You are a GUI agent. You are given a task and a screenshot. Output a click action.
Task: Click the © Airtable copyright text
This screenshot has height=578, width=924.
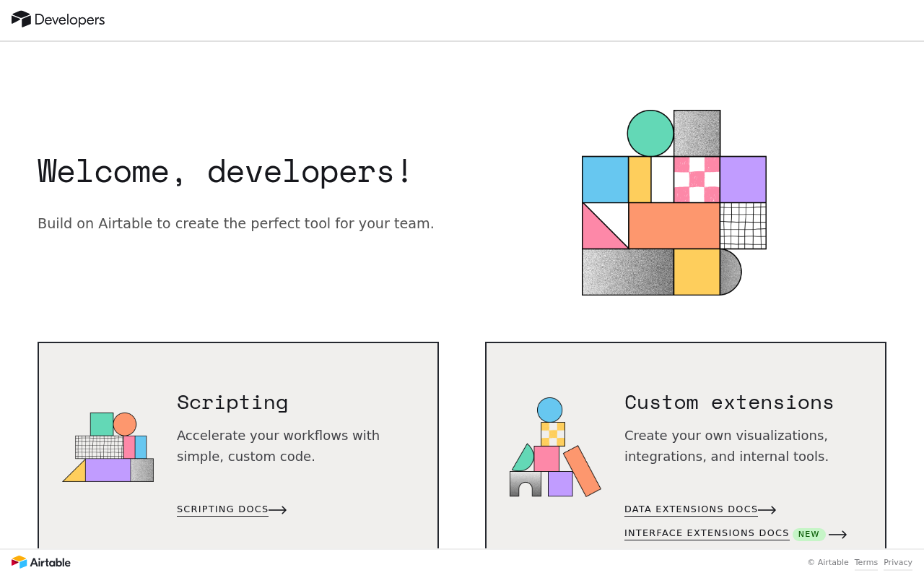828,562
